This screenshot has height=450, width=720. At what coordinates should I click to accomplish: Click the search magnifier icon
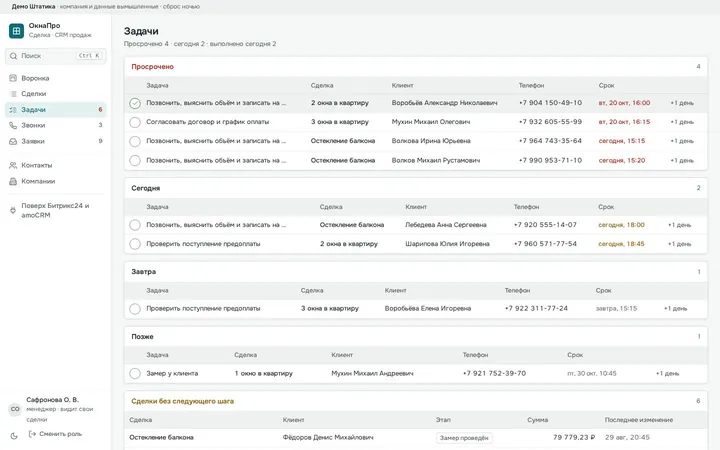(x=13, y=56)
